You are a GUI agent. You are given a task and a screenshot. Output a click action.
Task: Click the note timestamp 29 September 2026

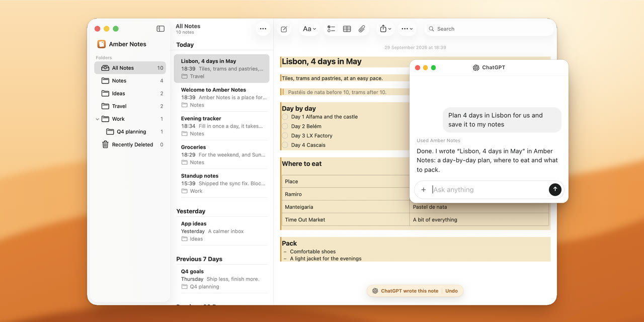click(x=415, y=47)
